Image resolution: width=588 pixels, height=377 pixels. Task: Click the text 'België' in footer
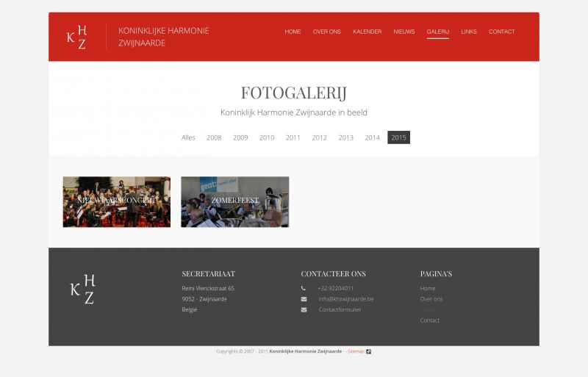click(190, 309)
